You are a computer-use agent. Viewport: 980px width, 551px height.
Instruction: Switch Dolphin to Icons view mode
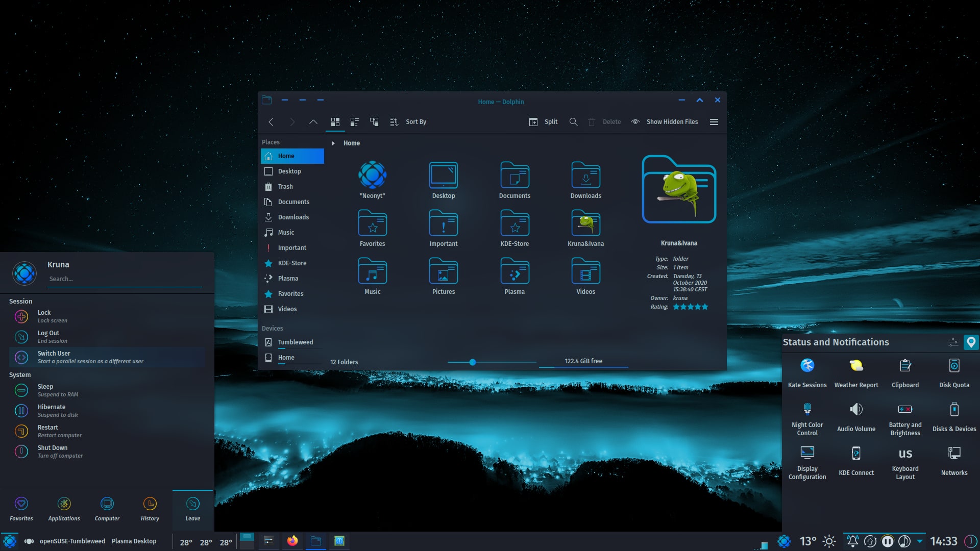point(335,122)
